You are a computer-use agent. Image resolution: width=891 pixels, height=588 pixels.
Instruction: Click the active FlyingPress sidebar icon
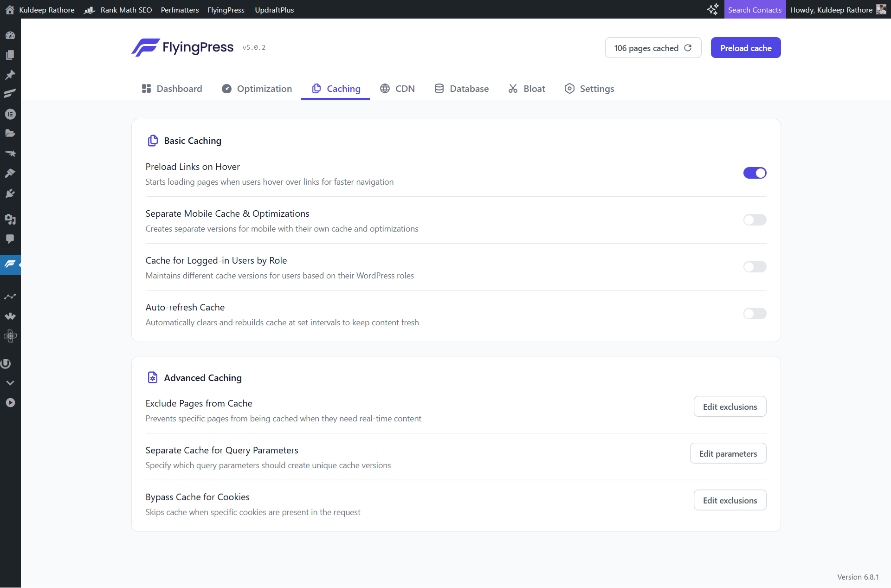[x=10, y=265]
